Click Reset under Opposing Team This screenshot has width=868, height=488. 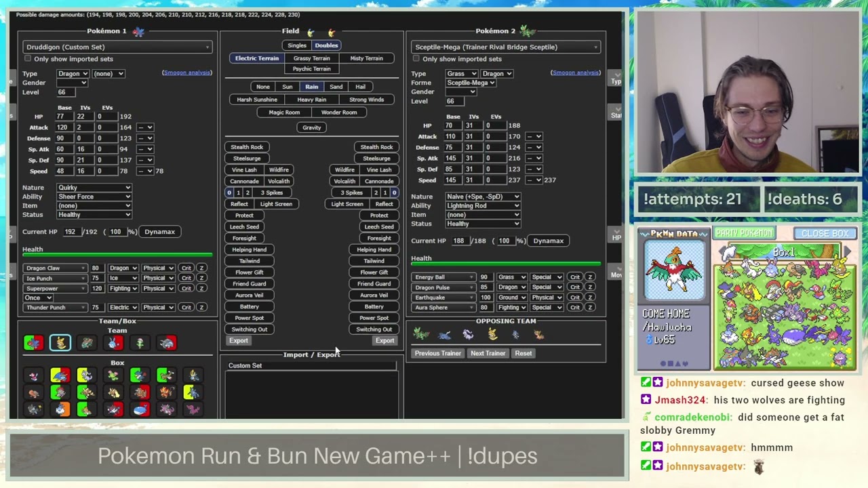[x=523, y=353]
